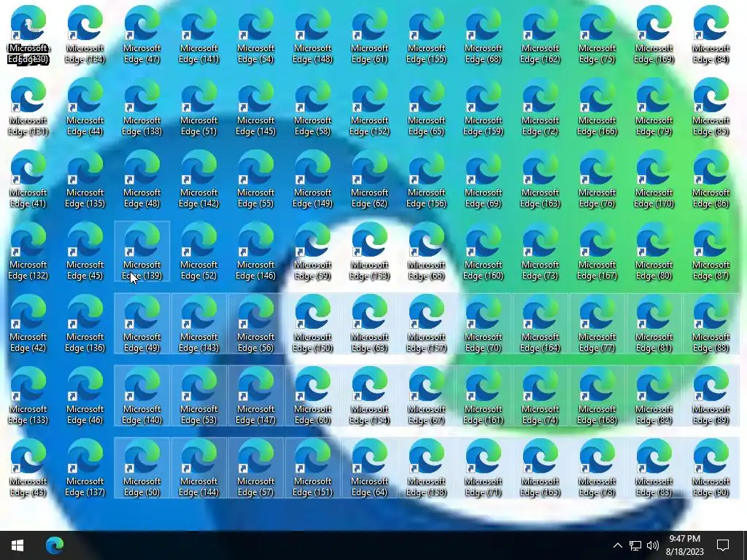
Task: Select the Microsoft Edge (162) shortcut
Action: pyautogui.click(x=541, y=34)
